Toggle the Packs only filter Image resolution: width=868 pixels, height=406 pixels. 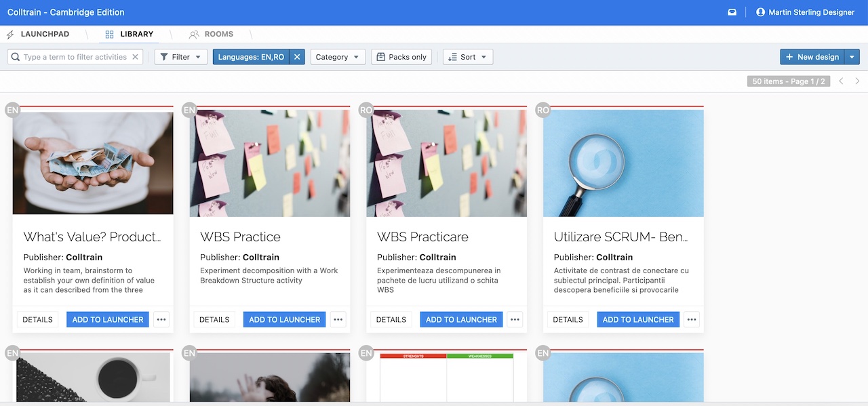tap(401, 57)
